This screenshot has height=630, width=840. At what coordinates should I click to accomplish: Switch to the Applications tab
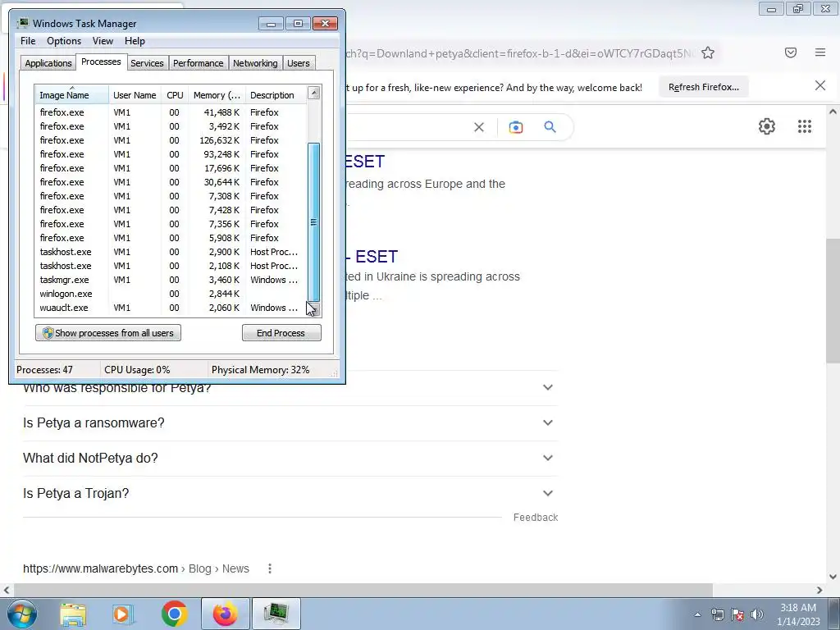[x=48, y=63]
